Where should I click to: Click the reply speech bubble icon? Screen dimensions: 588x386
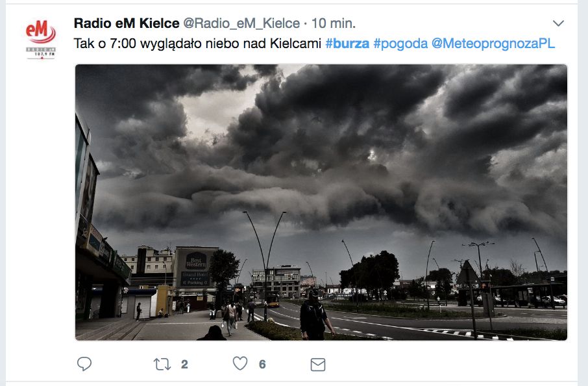pyautogui.click(x=84, y=364)
